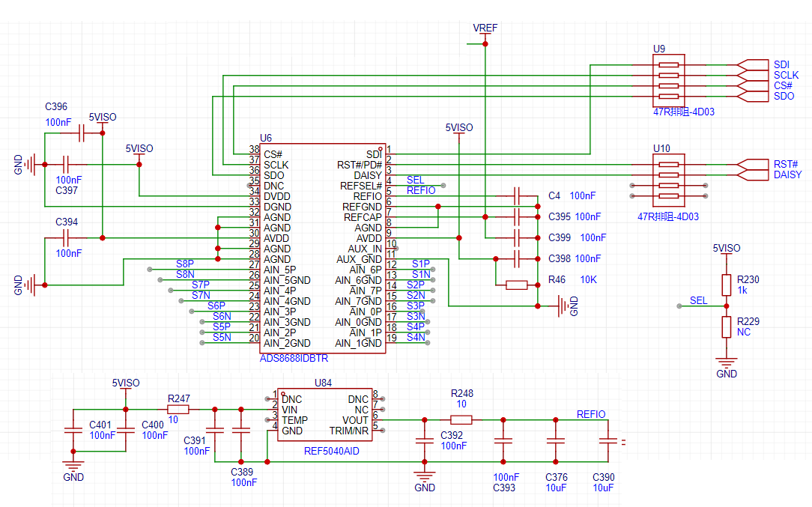Click the AIN_5P pin name on U6
This screenshot has height=507, width=812.
click(279, 270)
